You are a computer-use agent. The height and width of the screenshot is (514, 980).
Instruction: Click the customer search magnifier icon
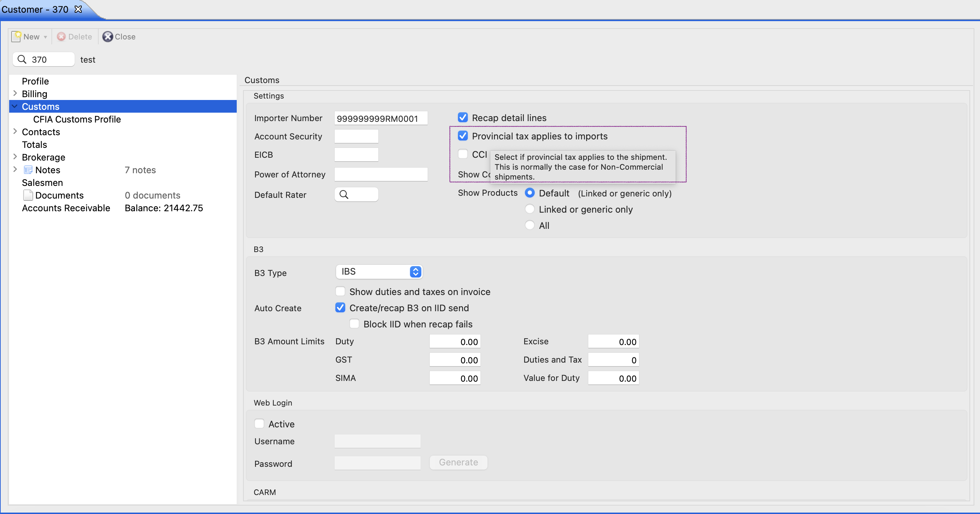[22, 59]
